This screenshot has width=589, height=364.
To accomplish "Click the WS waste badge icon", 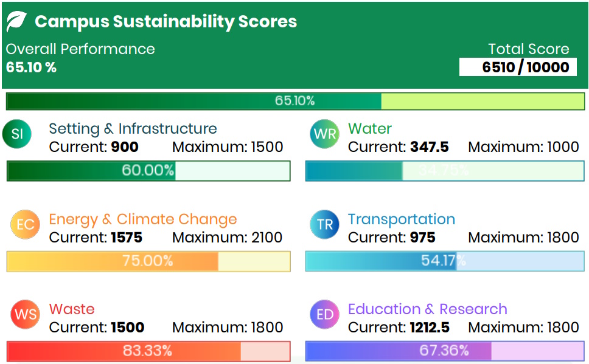I will pyautogui.click(x=25, y=315).
